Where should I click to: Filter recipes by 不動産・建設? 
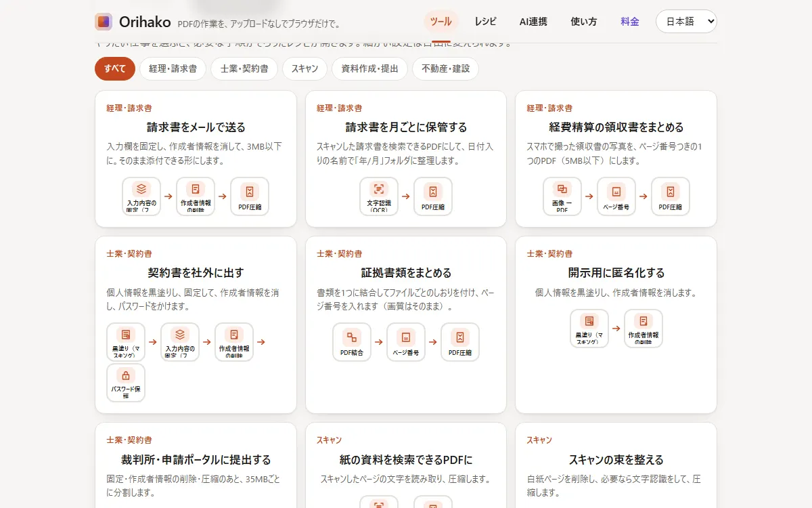coord(445,68)
